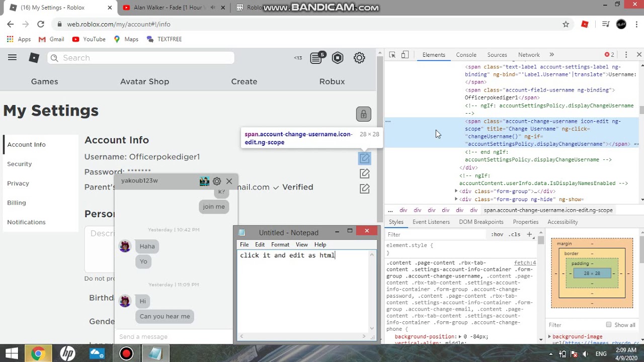
Task: Open the YouTube bookmark
Action: pyautogui.click(x=89, y=39)
